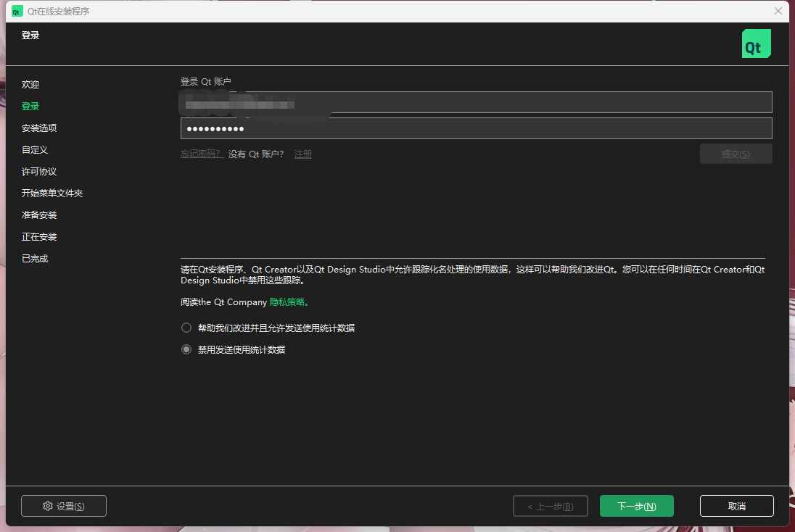Click the Qt在线安装程序 window title
Image resolution: width=795 pixels, height=532 pixels.
(58, 11)
